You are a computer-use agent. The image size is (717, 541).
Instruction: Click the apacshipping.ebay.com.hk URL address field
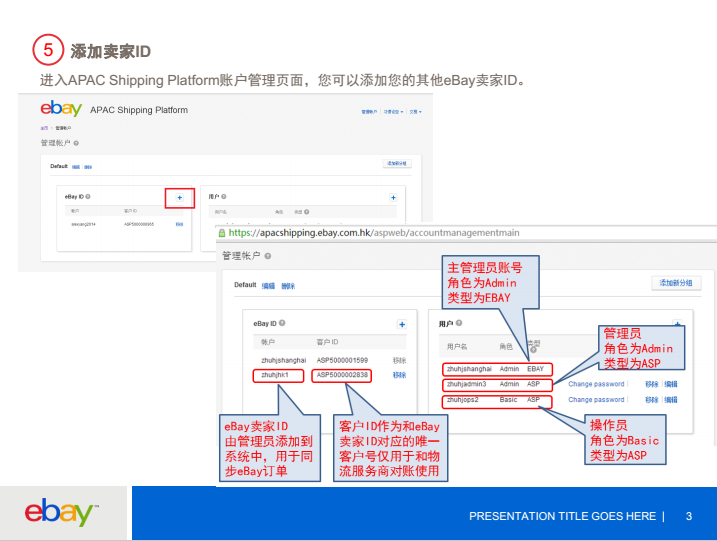[x=400, y=232]
